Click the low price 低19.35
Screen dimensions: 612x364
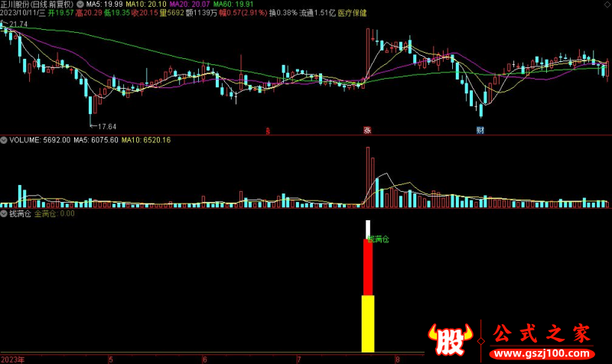[117, 13]
